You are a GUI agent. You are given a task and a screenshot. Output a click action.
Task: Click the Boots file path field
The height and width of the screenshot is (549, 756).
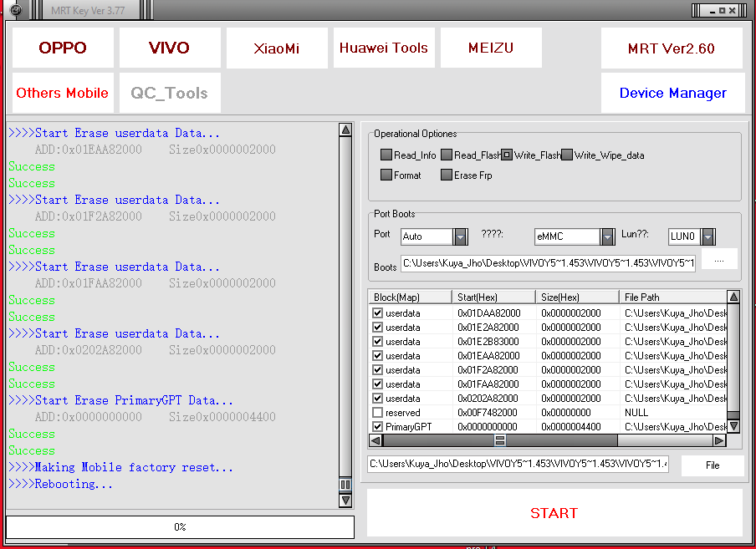548,263
